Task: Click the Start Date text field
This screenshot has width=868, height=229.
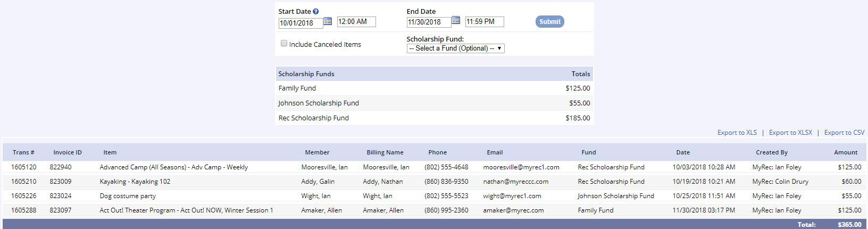Action: tap(301, 23)
